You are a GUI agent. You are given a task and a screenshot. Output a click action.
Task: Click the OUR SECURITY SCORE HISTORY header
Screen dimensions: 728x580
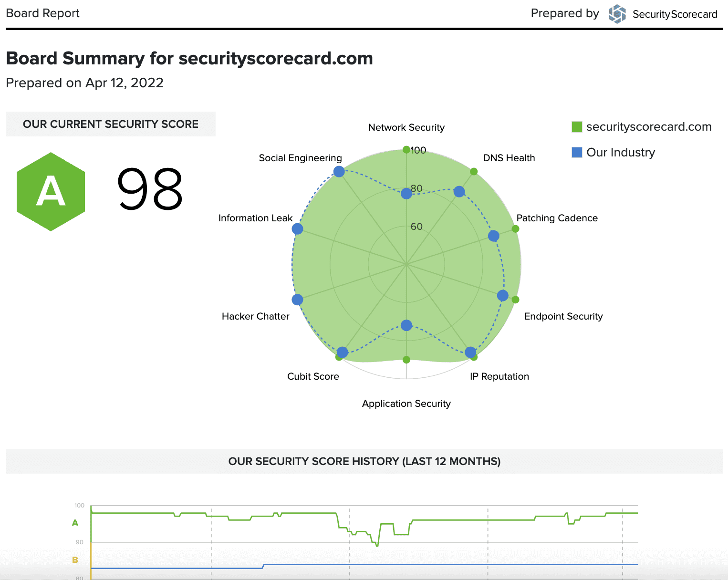pos(364,461)
